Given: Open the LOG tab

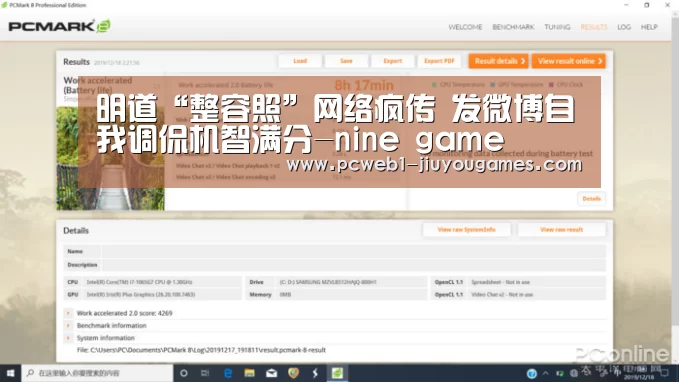Looking at the screenshot, I should point(624,27).
